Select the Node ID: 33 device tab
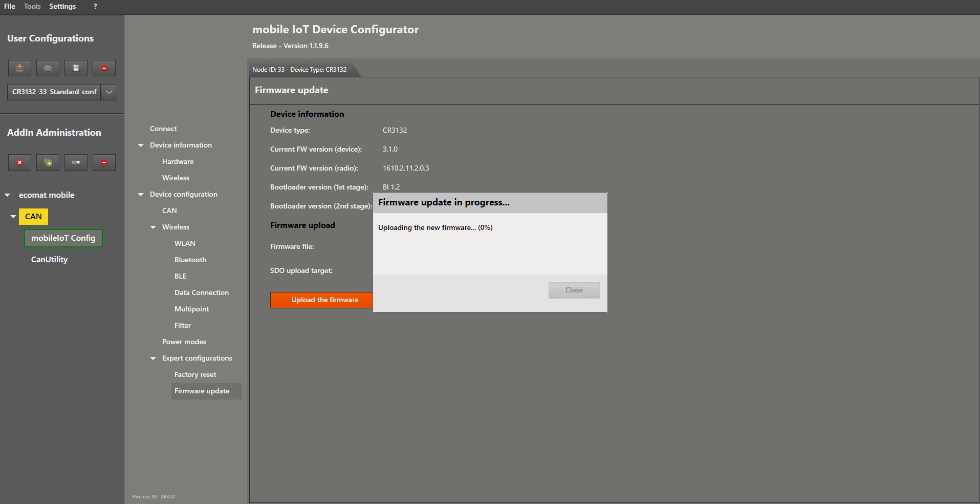980x504 pixels. click(x=299, y=70)
